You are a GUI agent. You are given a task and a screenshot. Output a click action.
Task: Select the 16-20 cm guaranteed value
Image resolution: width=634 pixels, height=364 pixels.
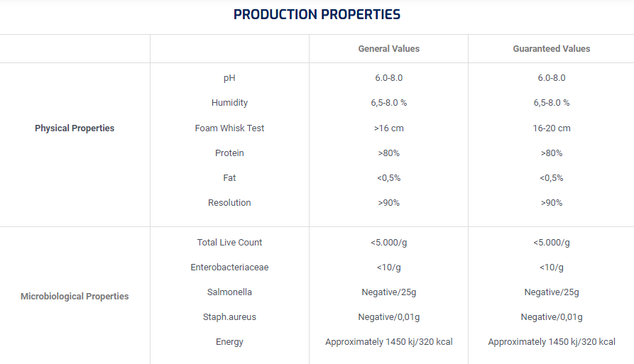click(x=552, y=128)
